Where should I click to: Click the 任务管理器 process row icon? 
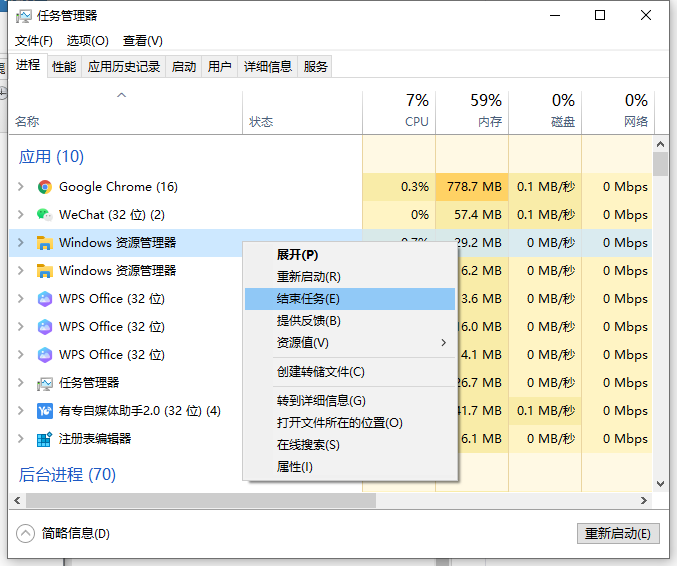coord(44,383)
